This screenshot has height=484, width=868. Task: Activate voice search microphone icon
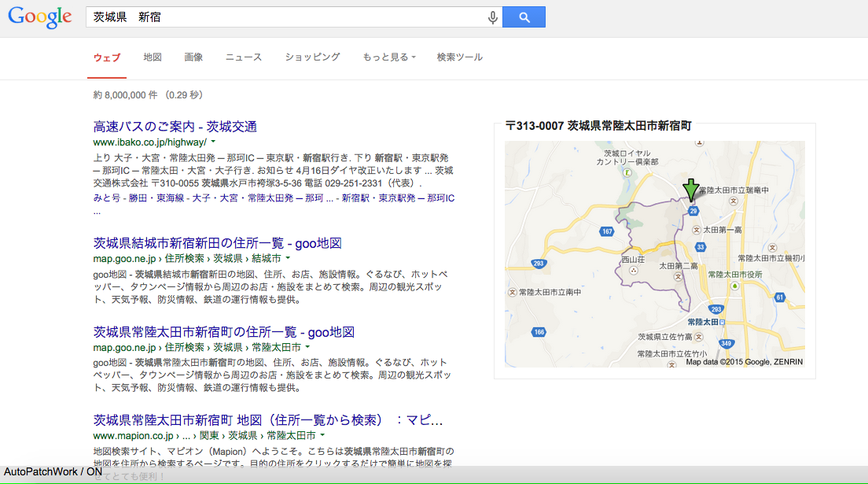coord(492,17)
